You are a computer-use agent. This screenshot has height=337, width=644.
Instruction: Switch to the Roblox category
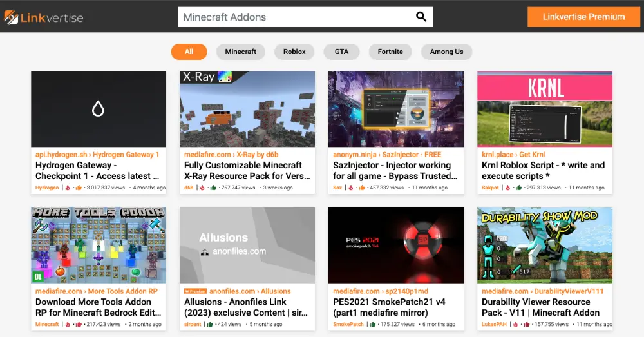coord(294,52)
